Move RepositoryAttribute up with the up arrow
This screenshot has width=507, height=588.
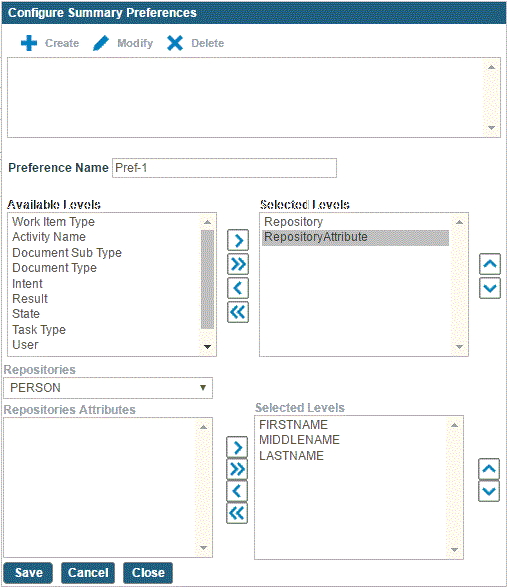click(x=490, y=264)
